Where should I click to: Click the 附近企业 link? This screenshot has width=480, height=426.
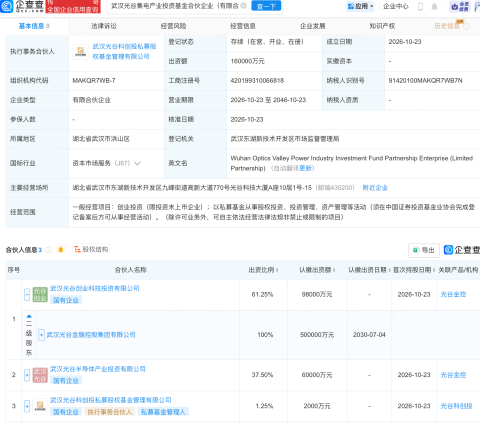[x=375, y=188]
